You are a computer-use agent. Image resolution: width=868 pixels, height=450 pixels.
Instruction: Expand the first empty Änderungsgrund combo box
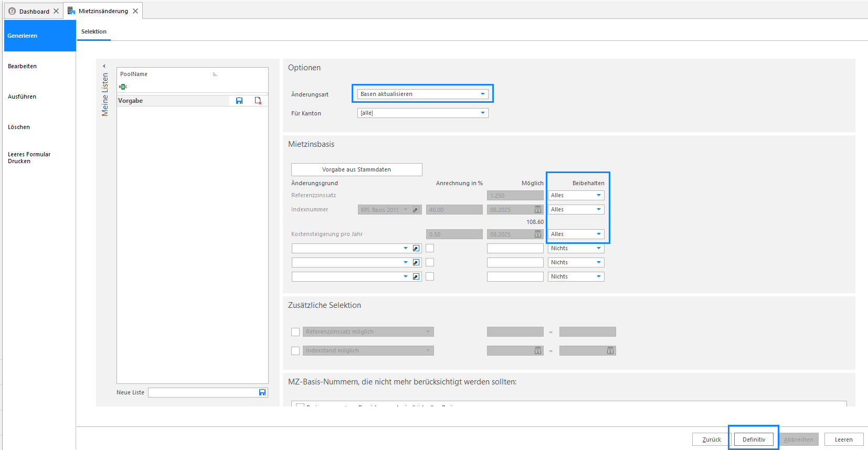[x=406, y=248]
